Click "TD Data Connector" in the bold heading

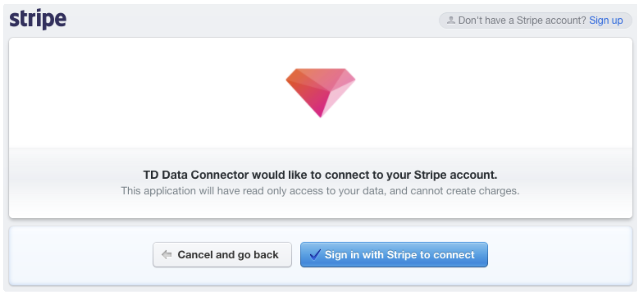pyautogui.click(x=196, y=175)
